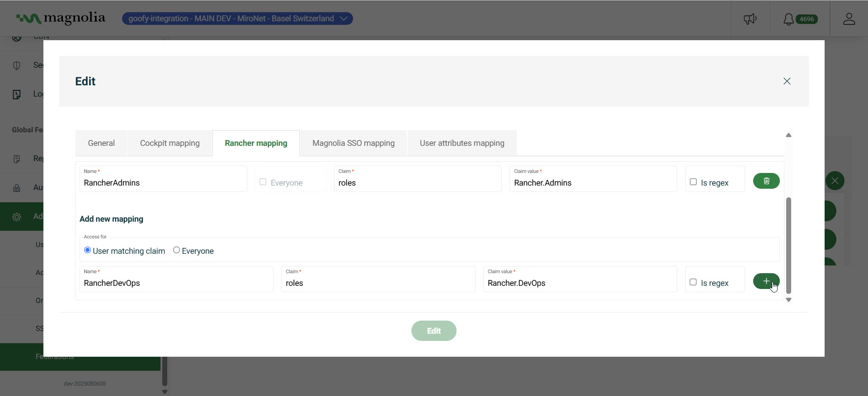Click the Edit submit button

[434, 331]
